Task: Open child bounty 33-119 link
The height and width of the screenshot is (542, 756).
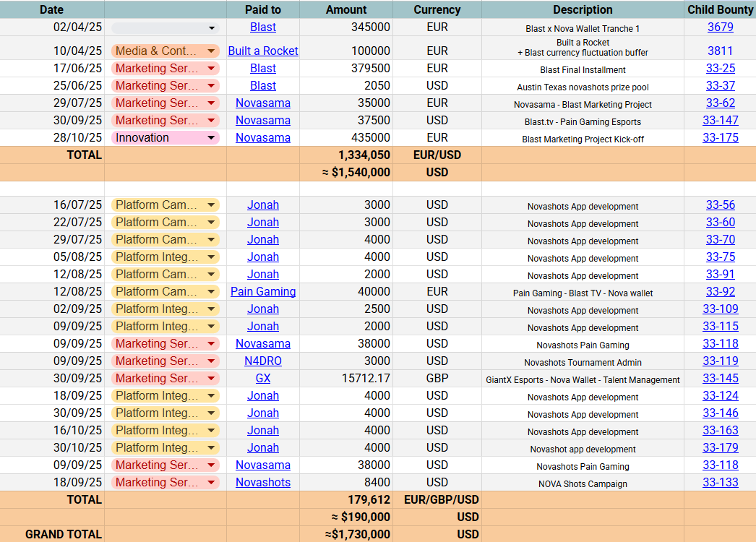Action: click(721, 361)
